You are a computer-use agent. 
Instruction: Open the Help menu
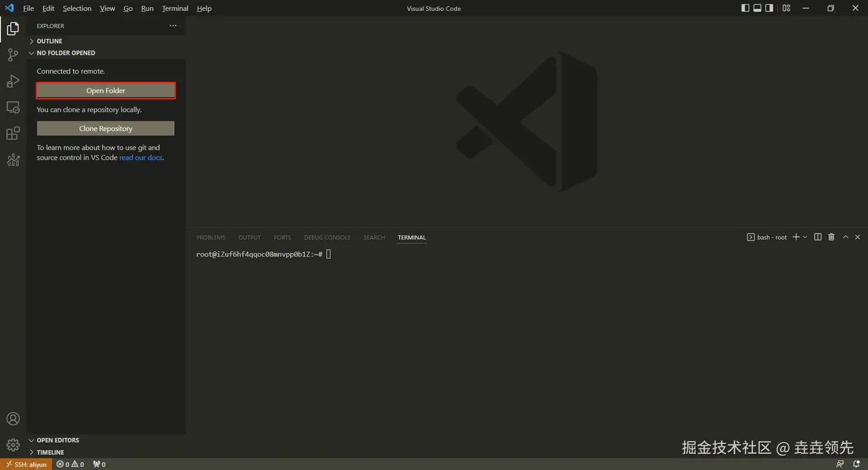tap(204, 8)
